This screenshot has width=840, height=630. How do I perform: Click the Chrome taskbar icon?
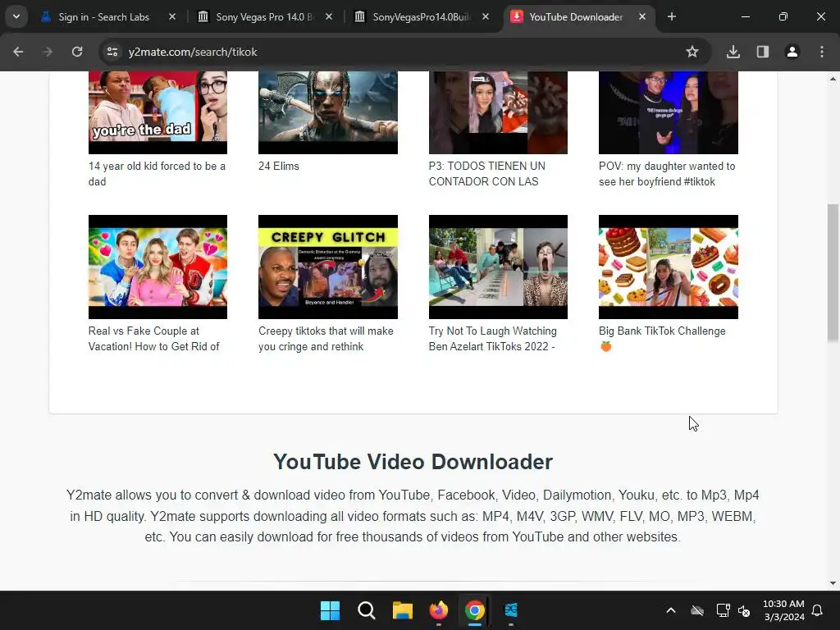pyautogui.click(x=475, y=610)
